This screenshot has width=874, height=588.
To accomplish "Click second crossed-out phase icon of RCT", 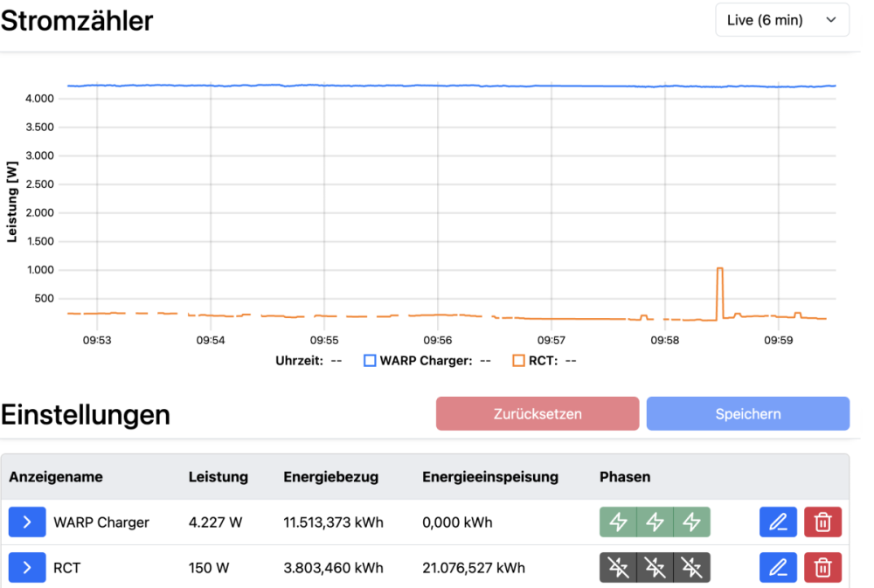I will click(x=655, y=568).
